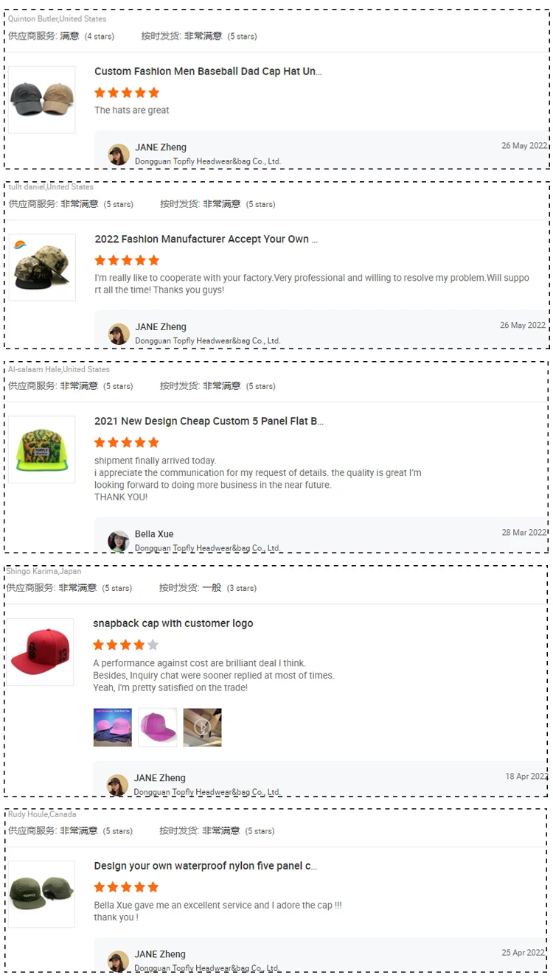Open the 2022 Fashion Manufacturer Accept Your Own link
The height and width of the screenshot is (980, 553).
206,239
